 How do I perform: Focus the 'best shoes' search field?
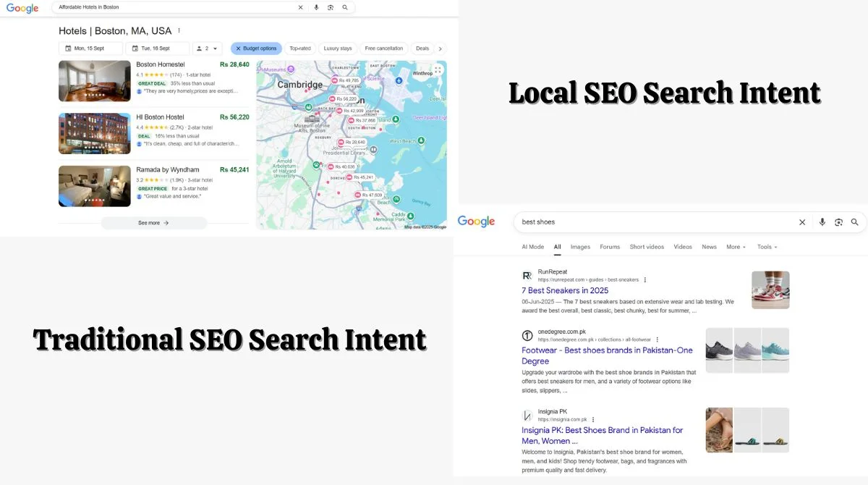pos(655,222)
